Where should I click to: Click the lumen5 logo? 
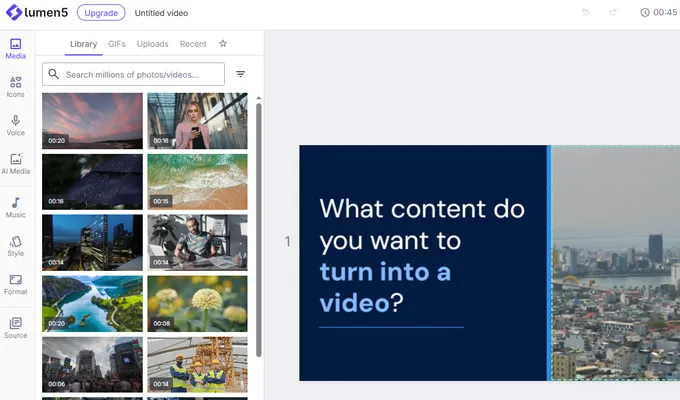37,13
